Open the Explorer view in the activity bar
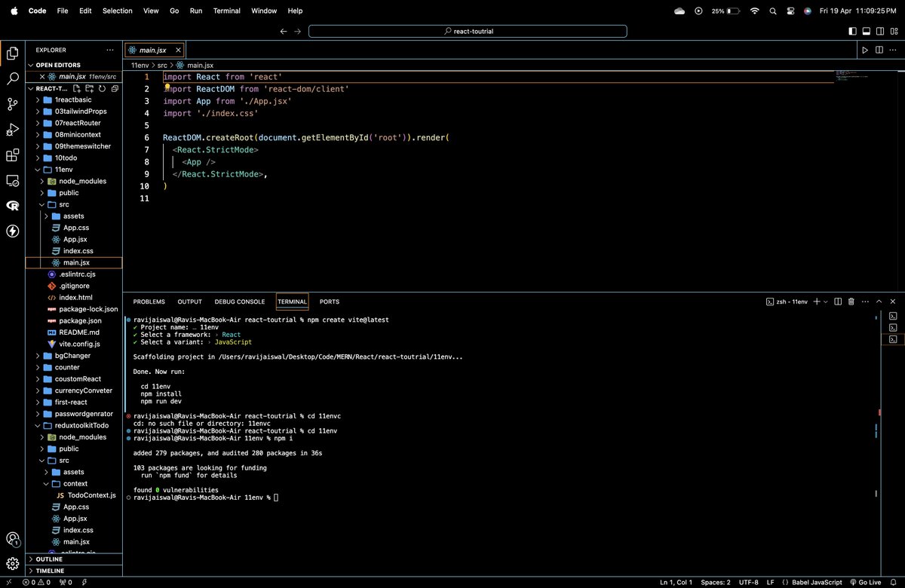This screenshot has width=905, height=588. pos(12,53)
